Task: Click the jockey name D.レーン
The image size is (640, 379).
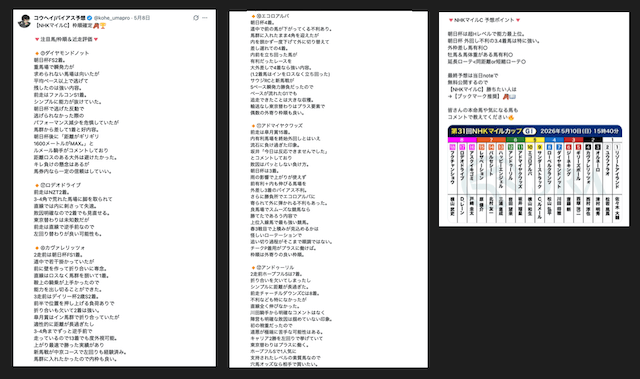Action: click(462, 206)
